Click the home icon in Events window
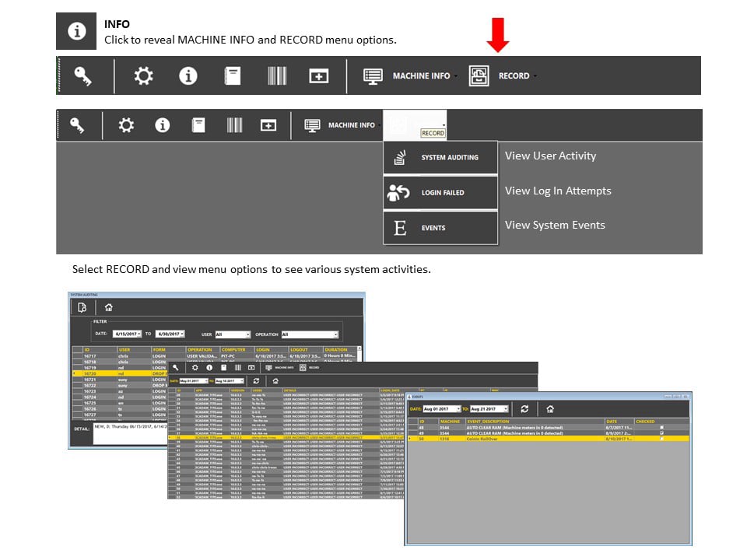 [550, 409]
